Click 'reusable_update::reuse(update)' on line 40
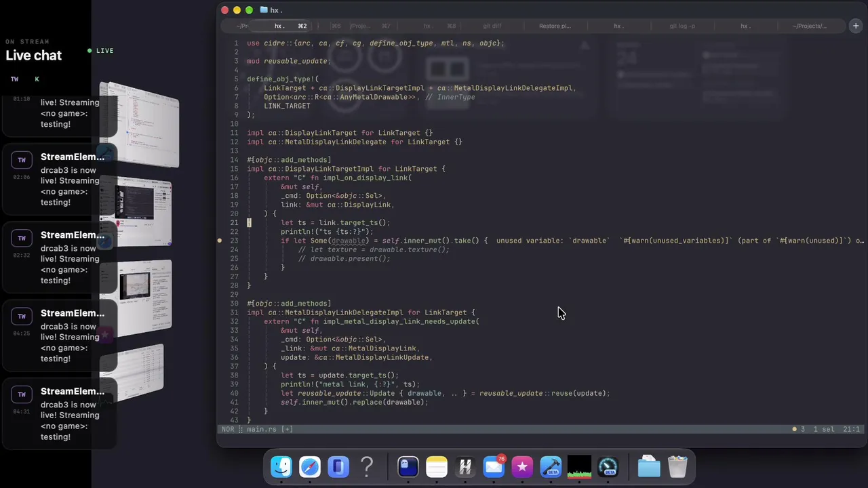The image size is (868, 488). [544, 393]
